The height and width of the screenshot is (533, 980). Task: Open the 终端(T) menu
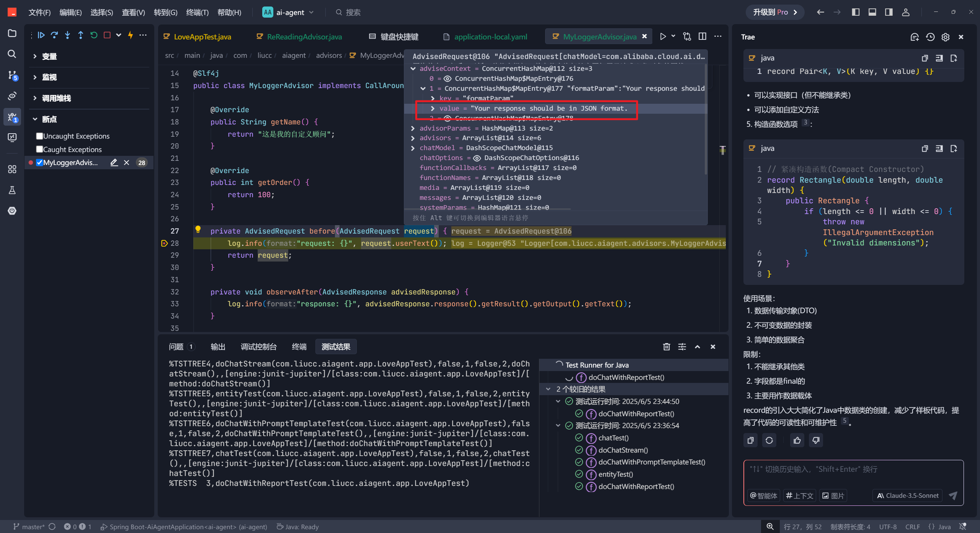197,12
